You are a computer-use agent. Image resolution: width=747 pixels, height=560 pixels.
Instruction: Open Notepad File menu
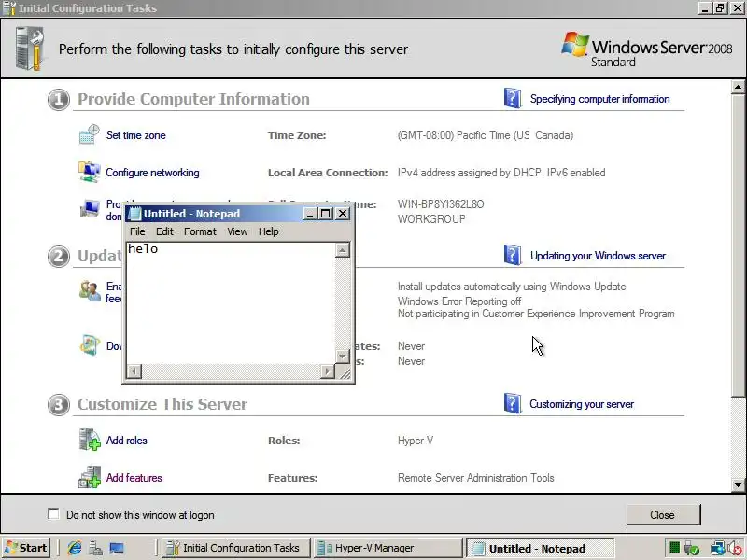(137, 231)
